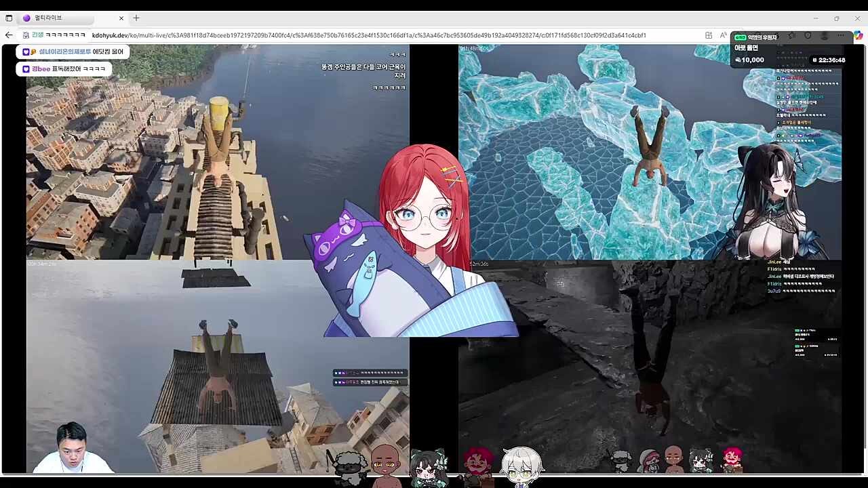The width and height of the screenshot is (868, 488).
Task: Open the tab actions menu icon
Action: [x=9, y=18]
